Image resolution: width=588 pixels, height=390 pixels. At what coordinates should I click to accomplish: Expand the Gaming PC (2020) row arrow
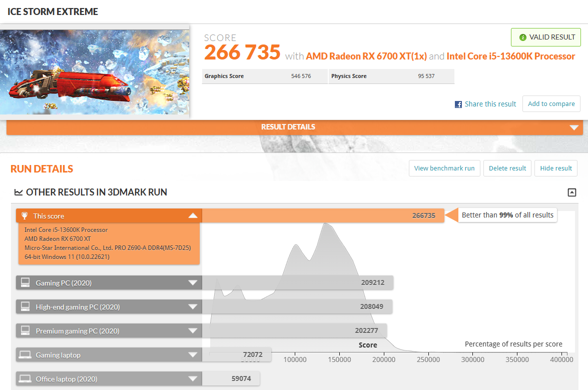[193, 282]
